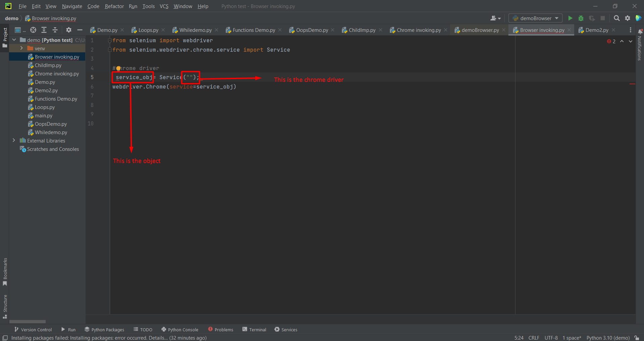Open Version Control tool window
The width and height of the screenshot is (644, 341).
tap(33, 330)
